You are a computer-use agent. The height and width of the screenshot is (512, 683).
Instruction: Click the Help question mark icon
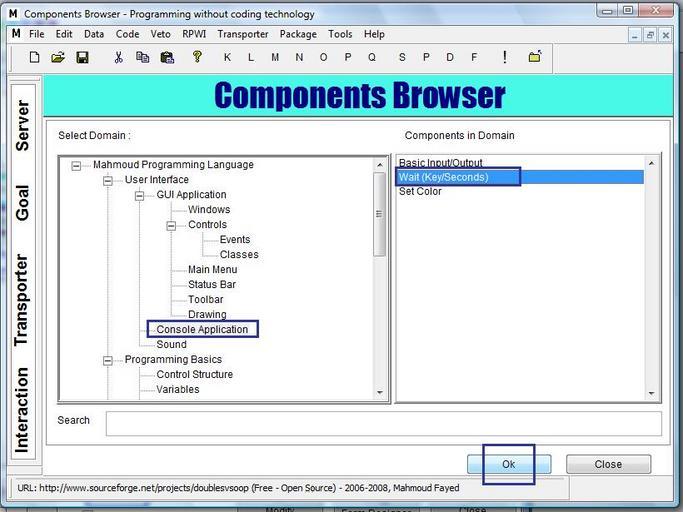(x=197, y=57)
